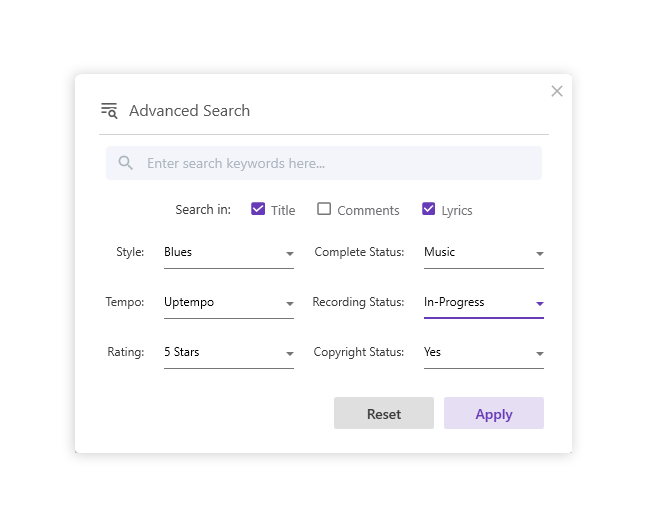Open the Recording Status dropdown arrow
647x527 pixels.
click(539, 304)
